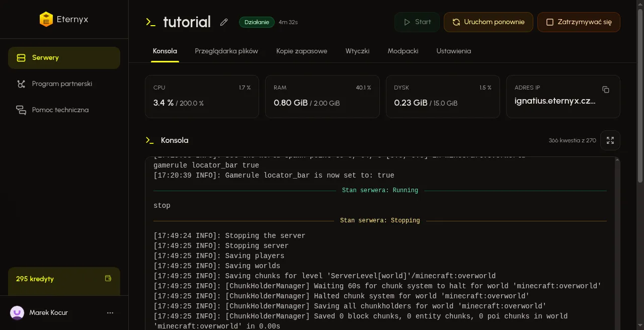The width and height of the screenshot is (644, 330).
Task: Restart server with Uruchom ponownie
Action: click(x=488, y=22)
